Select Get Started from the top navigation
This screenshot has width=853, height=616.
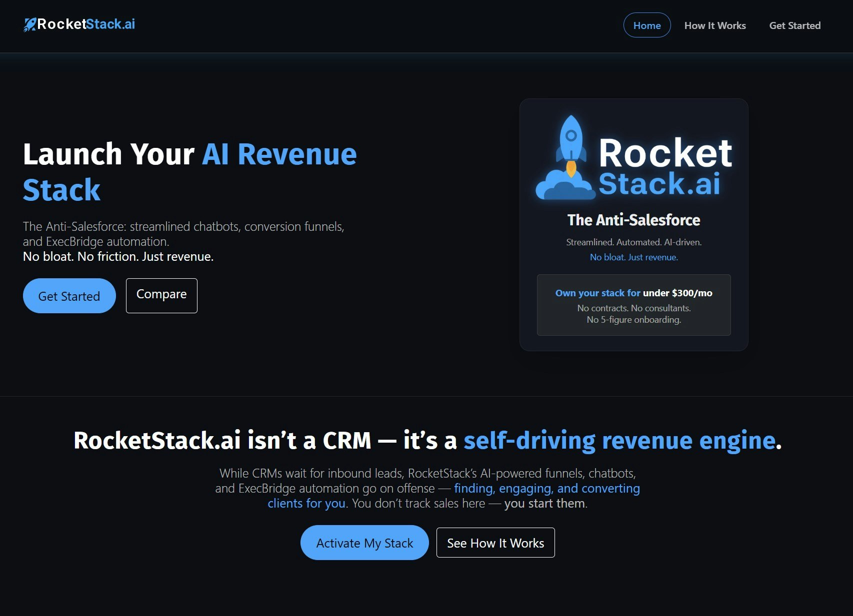tap(795, 25)
